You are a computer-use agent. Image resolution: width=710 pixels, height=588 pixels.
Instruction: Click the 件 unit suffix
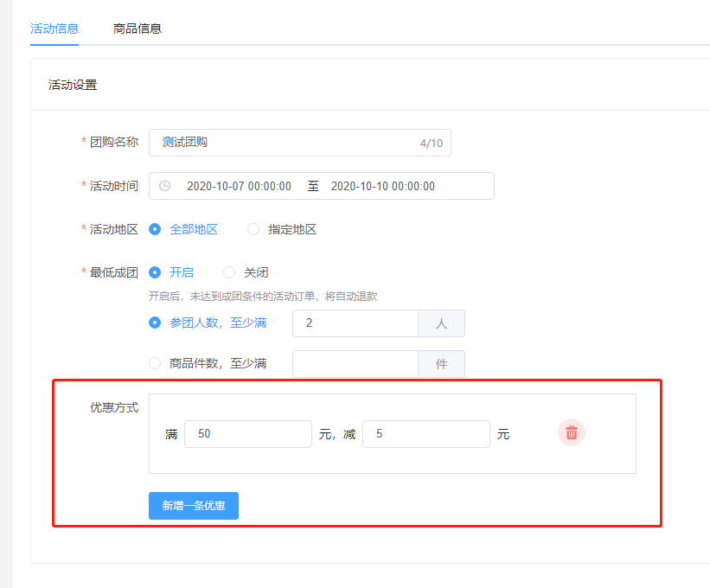(442, 364)
